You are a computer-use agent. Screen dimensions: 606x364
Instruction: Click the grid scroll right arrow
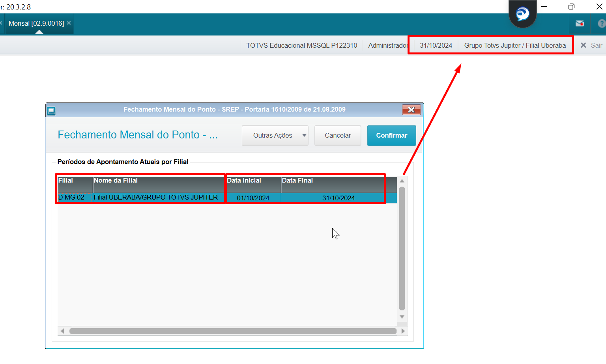pyautogui.click(x=403, y=331)
